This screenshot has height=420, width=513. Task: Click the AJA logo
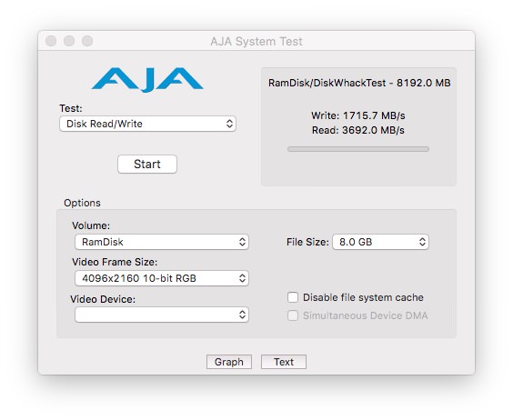[147, 79]
